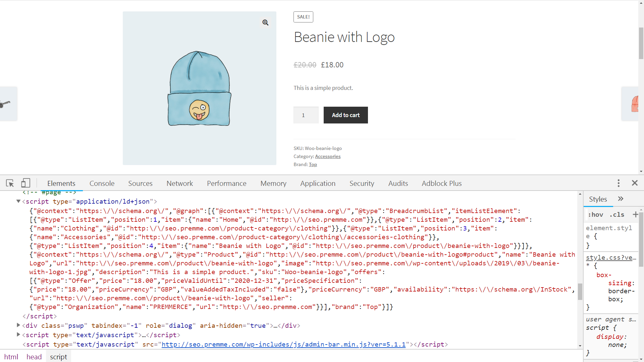Expand the div class pswp node
This screenshot has width=644, height=362.
(18, 325)
